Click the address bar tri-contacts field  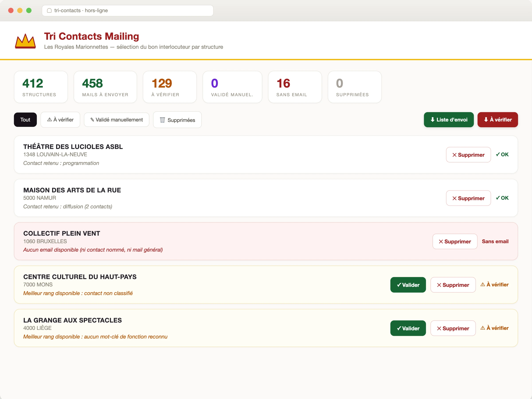coord(128,11)
